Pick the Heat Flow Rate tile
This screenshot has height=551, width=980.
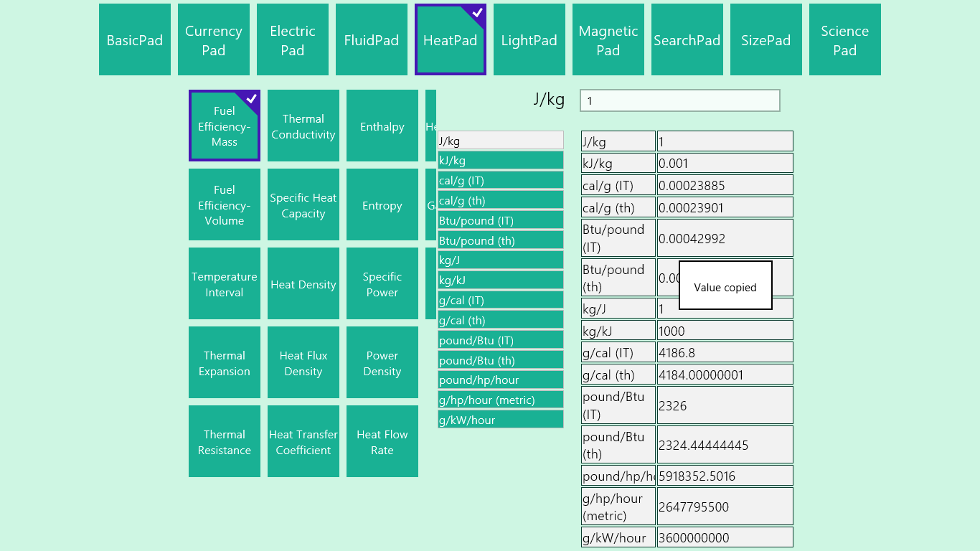coord(382,441)
